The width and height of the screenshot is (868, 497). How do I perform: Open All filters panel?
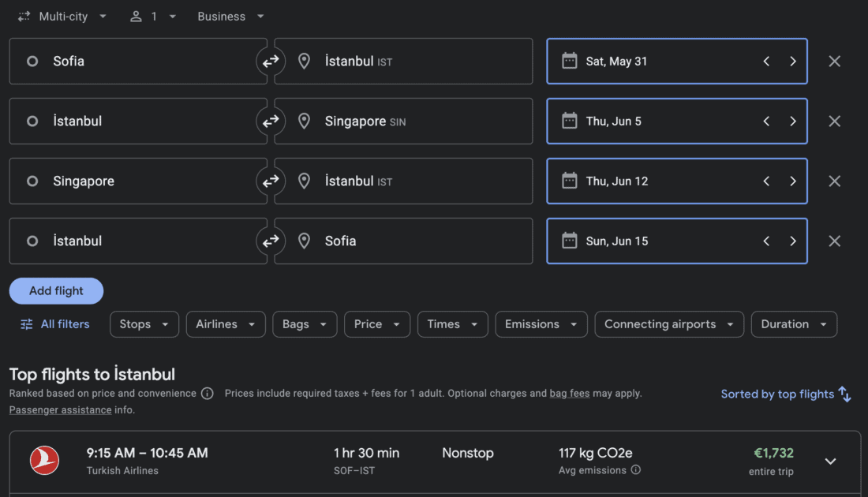(x=54, y=324)
